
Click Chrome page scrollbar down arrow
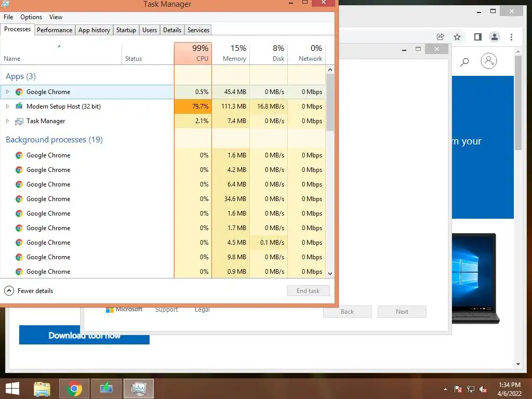(x=518, y=364)
